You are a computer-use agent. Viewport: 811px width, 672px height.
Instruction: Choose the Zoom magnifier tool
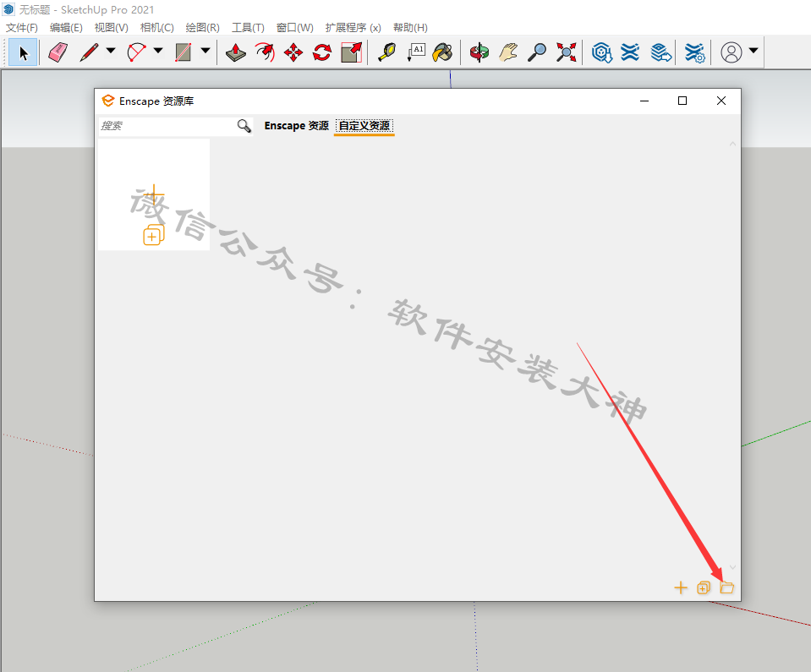pos(537,52)
